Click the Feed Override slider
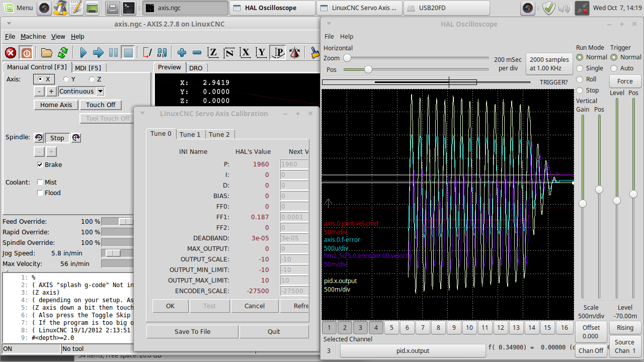Viewport: 644px width, 362px height. tap(118, 222)
